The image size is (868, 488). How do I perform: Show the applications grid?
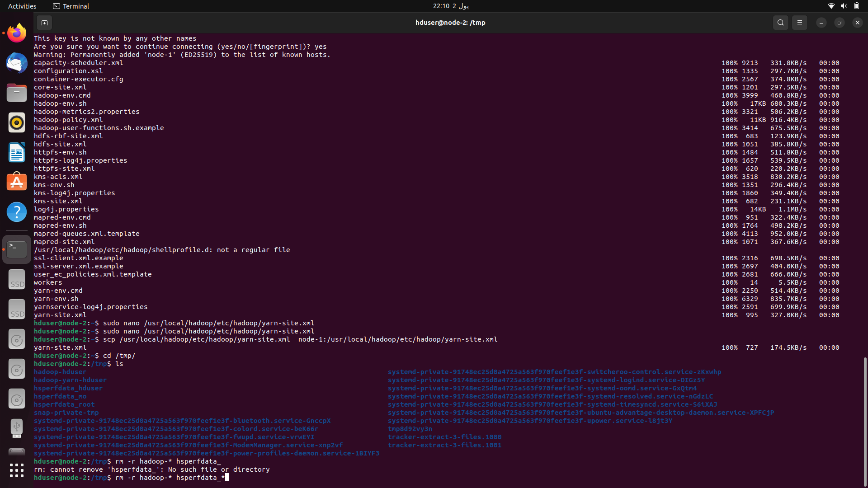[17, 470]
